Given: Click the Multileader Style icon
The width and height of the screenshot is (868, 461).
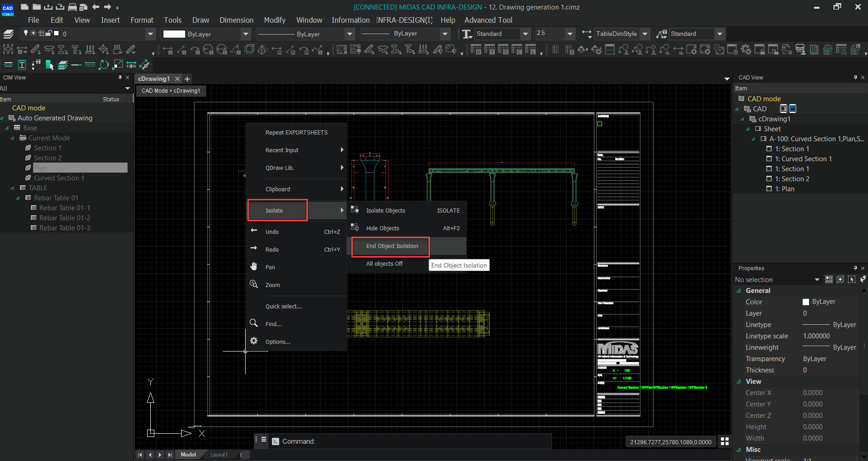Looking at the screenshot, I should coord(661,34).
